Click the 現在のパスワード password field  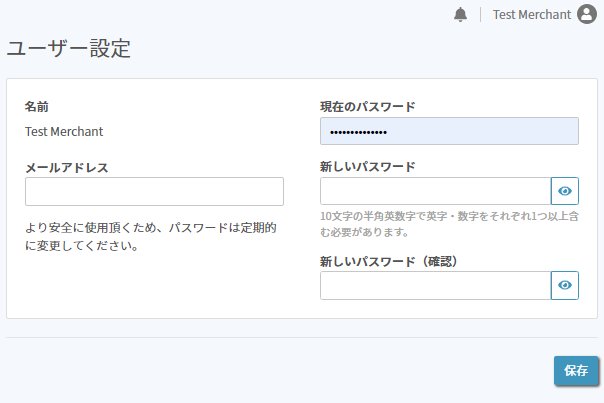(449, 131)
